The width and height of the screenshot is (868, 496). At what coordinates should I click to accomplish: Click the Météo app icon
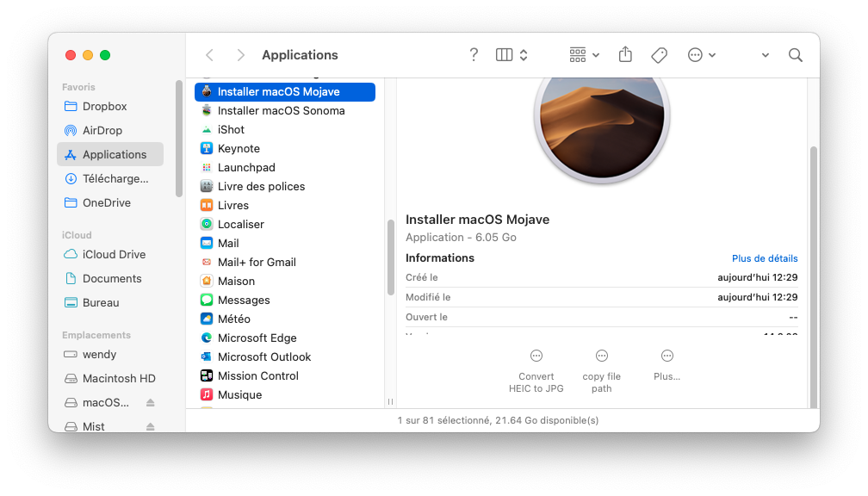(x=207, y=319)
